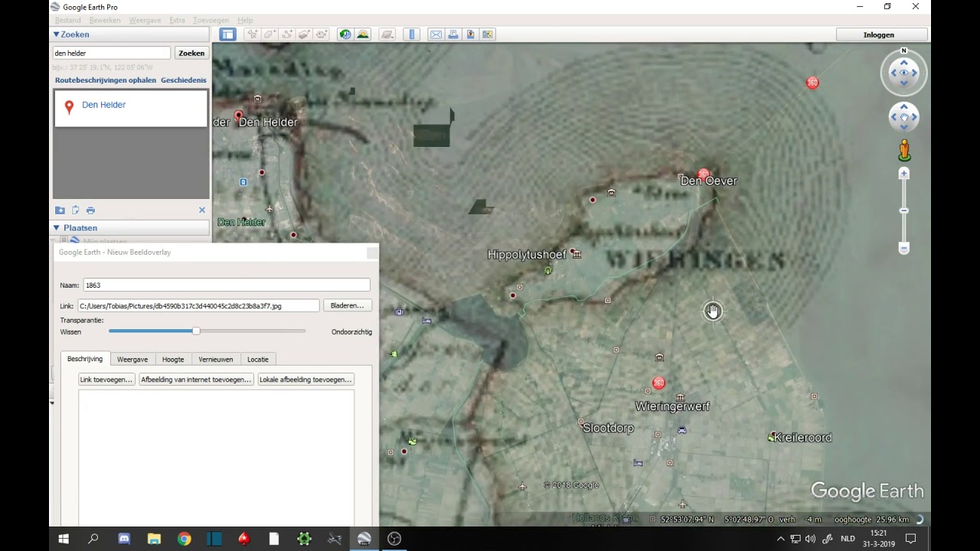This screenshot has height=551, width=980.
Task: Switch to the Beschrijving tab
Action: (x=85, y=359)
